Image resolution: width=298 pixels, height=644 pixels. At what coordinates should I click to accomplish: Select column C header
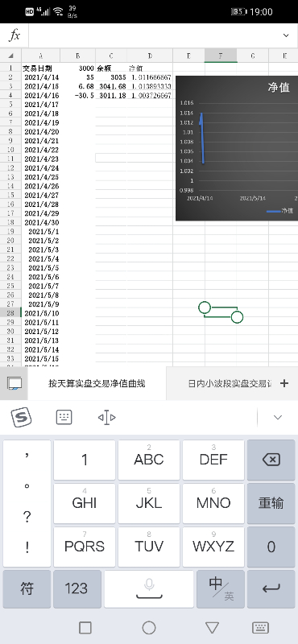coord(111,56)
